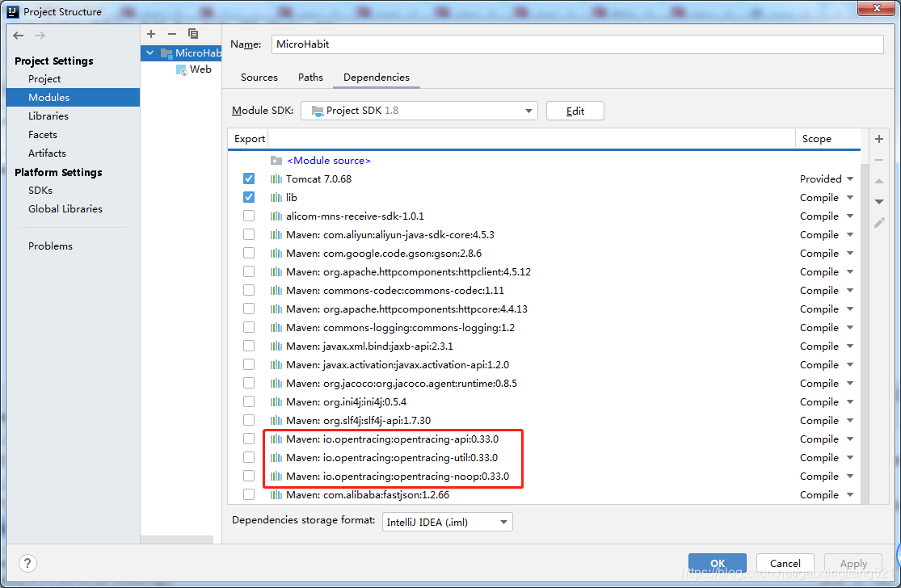The image size is (901, 588).
Task: Switch to the Paths tab
Action: pyautogui.click(x=310, y=77)
